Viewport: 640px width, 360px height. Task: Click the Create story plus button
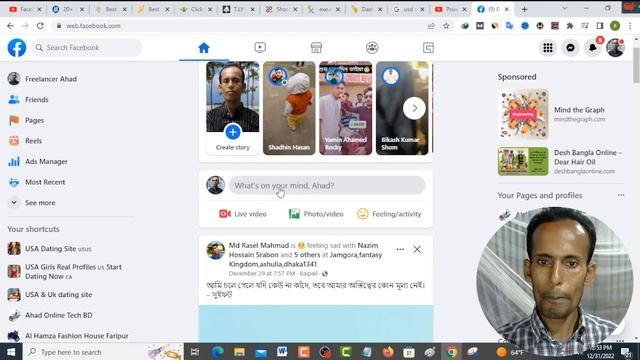(x=233, y=132)
